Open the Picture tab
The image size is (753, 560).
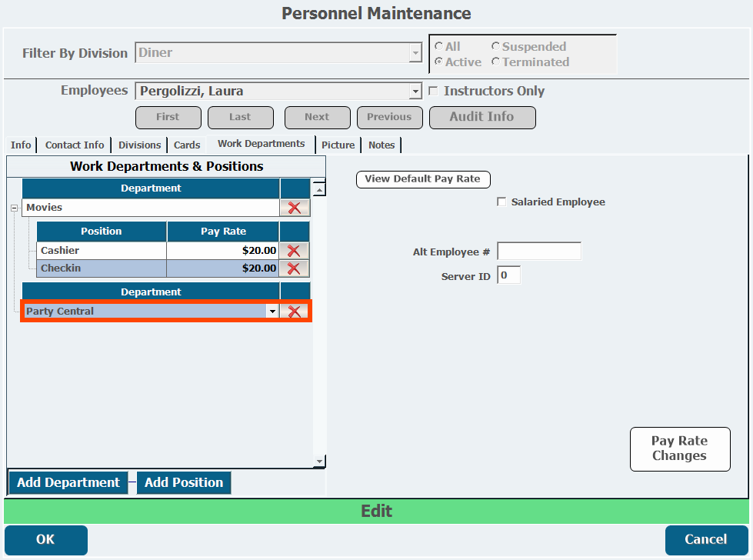coord(338,145)
